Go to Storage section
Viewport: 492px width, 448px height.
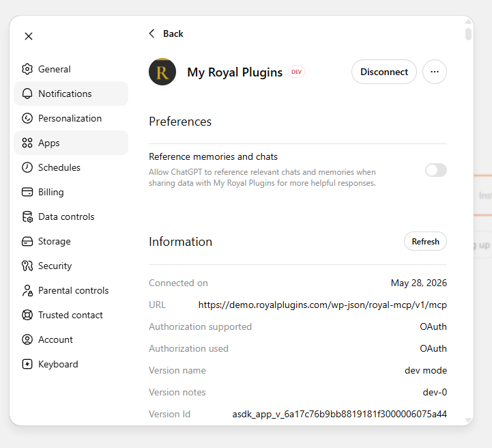71,241
